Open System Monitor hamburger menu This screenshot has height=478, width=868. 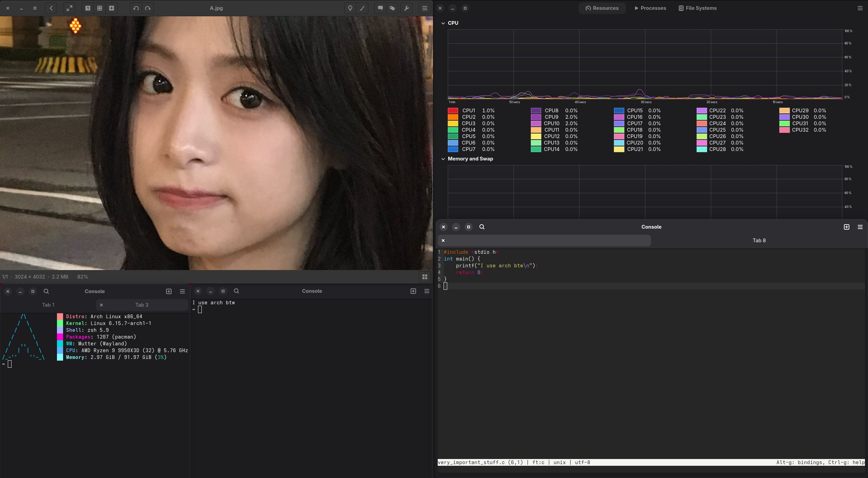pos(860,8)
